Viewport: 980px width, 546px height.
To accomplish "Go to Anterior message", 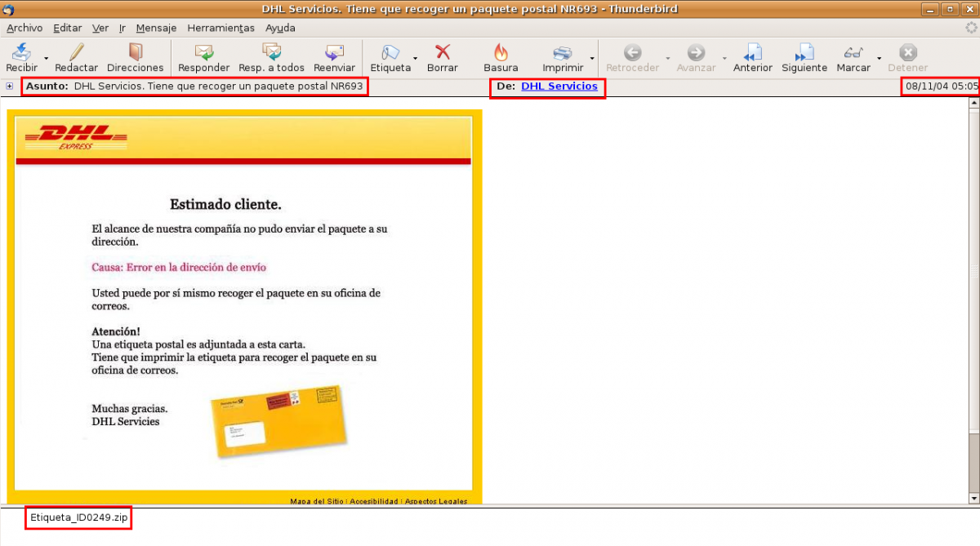I will click(752, 58).
